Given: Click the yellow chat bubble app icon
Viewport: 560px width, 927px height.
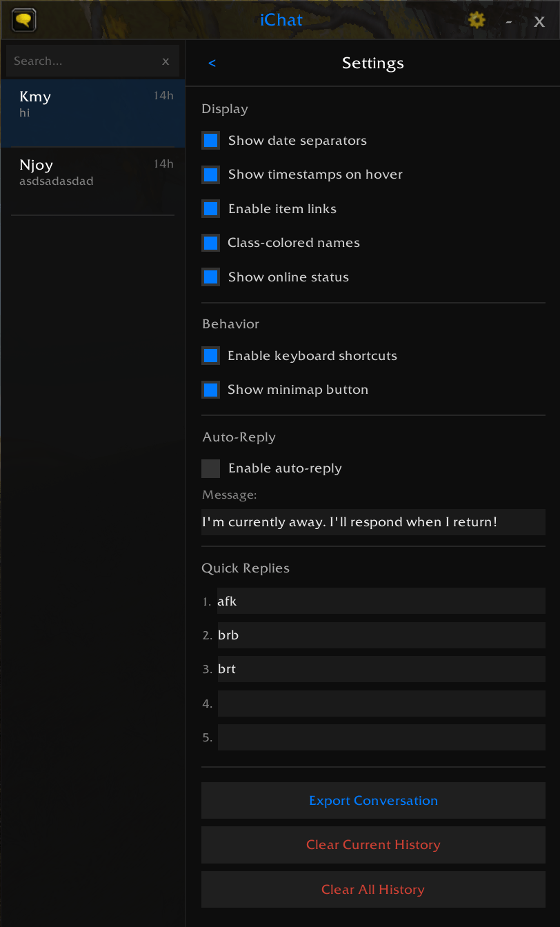Looking at the screenshot, I should (x=24, y=19).
